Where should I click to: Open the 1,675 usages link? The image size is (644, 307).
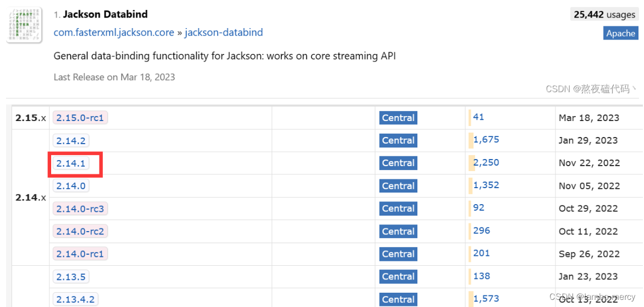tap(486, 139)
